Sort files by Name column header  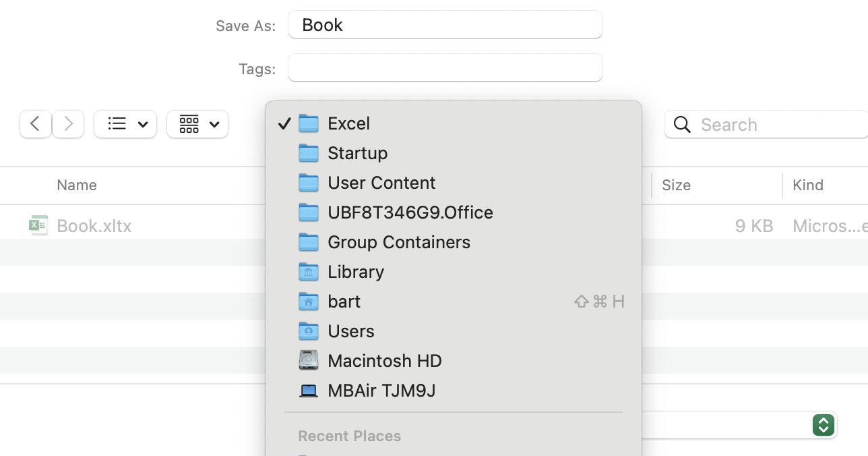point(77,186)
